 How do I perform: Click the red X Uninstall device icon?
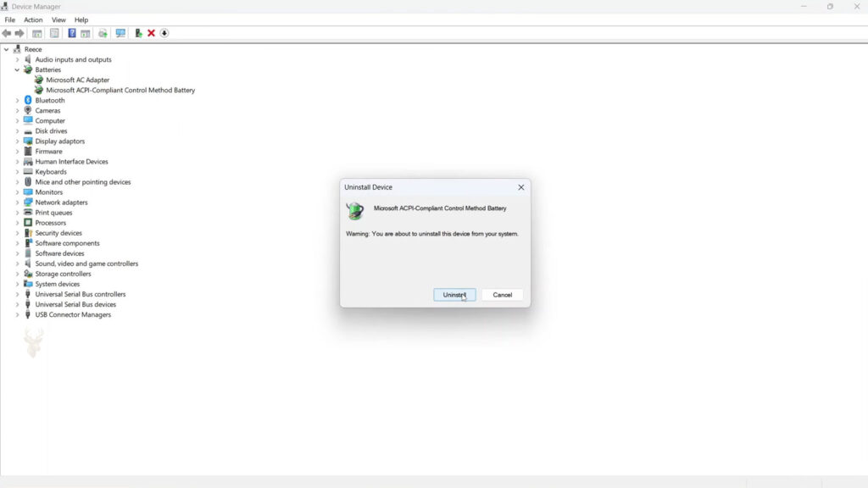coord(151,33)
